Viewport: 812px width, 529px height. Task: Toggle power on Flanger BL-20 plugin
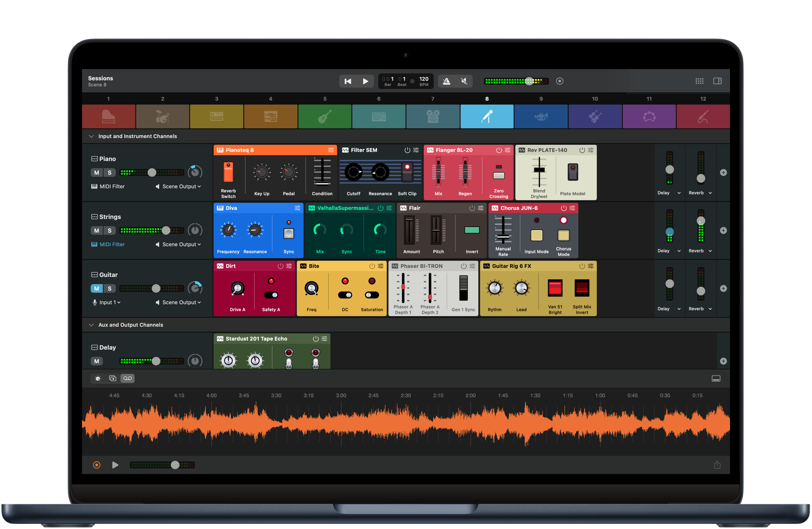[498, 150]
